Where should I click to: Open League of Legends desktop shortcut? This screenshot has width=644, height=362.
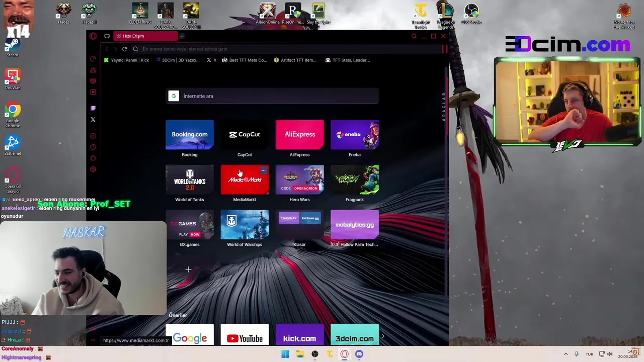pos(446,16)
